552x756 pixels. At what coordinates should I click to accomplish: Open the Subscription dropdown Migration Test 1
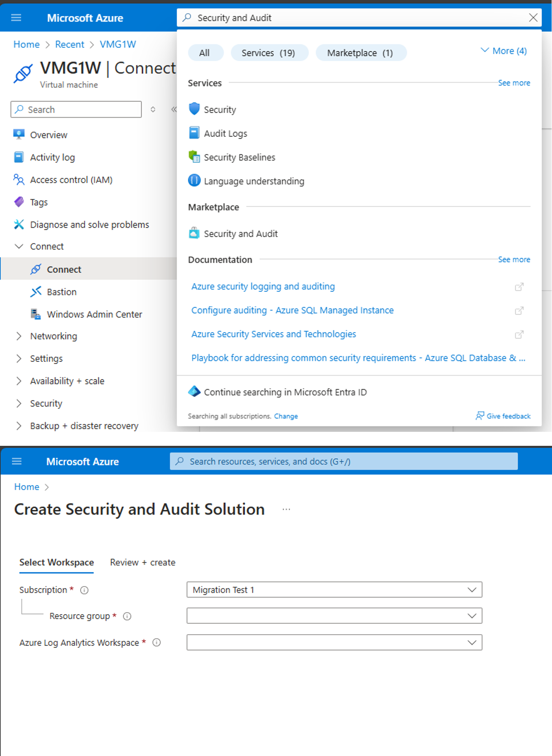334,590
